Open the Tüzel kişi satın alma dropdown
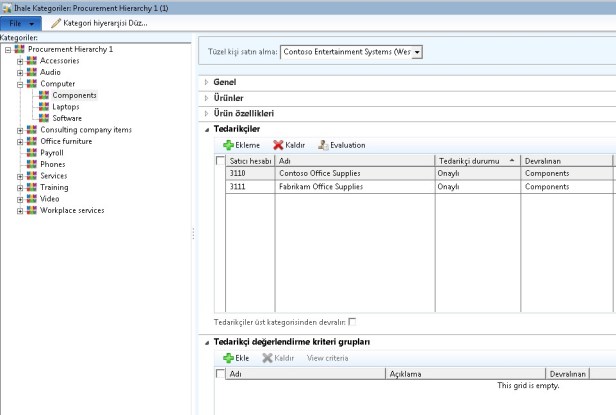Viewport: 616px width, 415px height. [417, 50]
